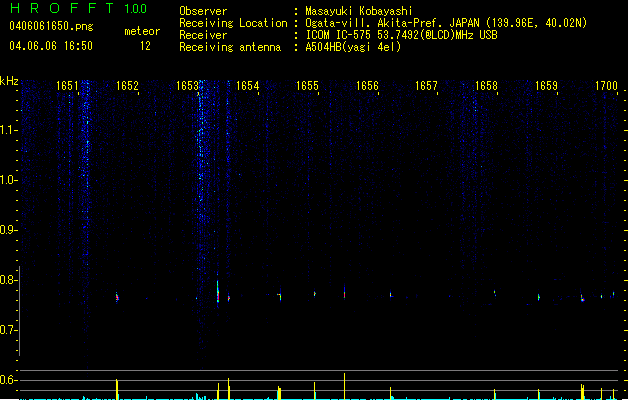Click the 1659 time marker
Screen dimensions: 629x400
(x=546, y=86)
